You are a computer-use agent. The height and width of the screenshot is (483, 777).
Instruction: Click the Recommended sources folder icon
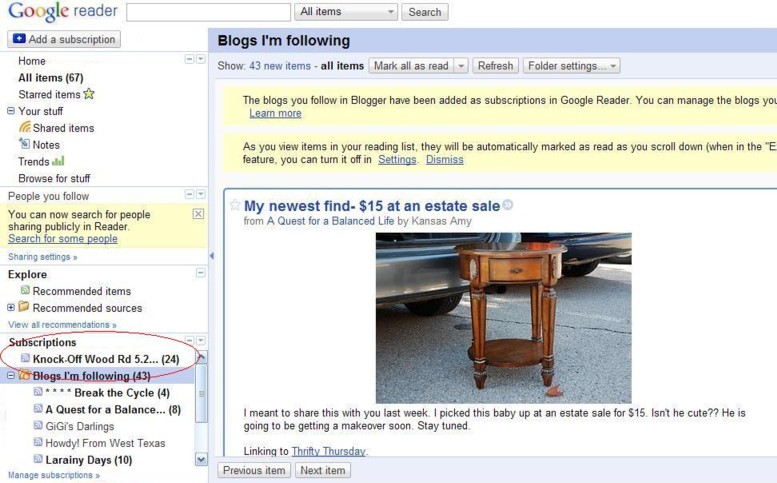coord(24,307)
